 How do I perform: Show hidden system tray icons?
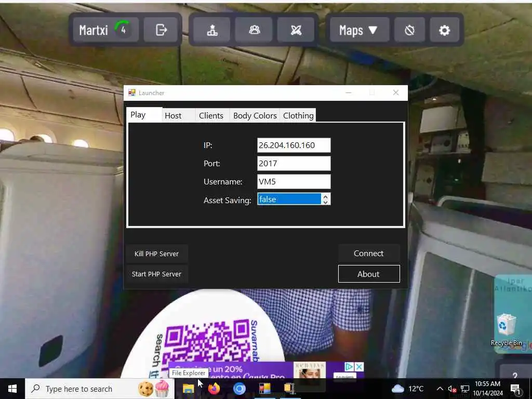440,389
